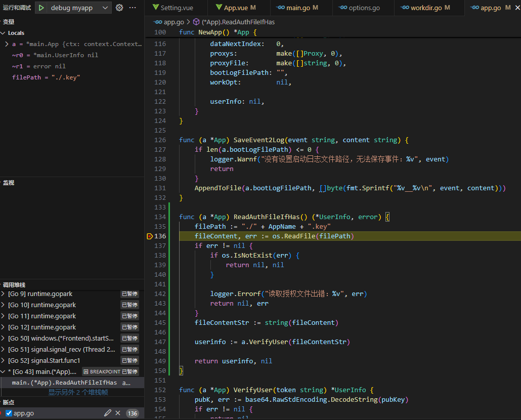
Task: Open the debug view more actions ellipsis
Action: click(133, 8)
